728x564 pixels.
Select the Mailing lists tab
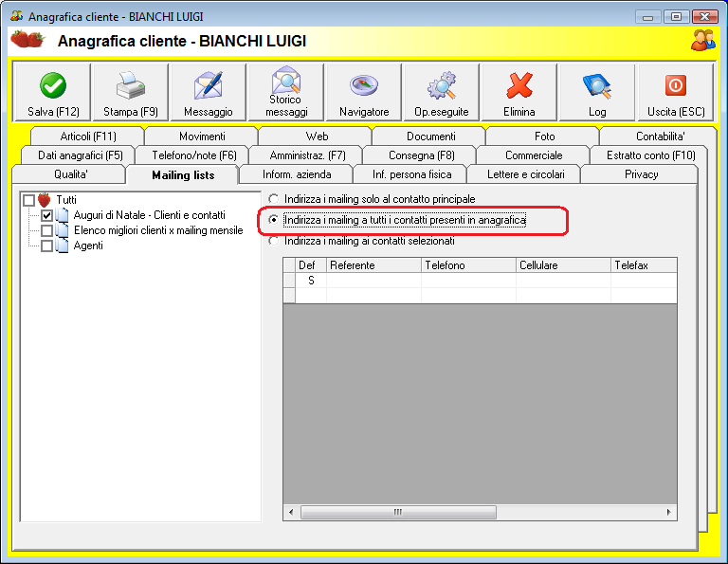[x=183, y=175]
